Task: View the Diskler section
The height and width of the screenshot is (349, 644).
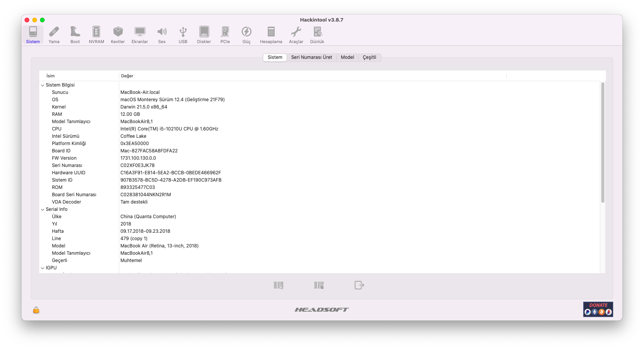Action: [x=204, y=35]
